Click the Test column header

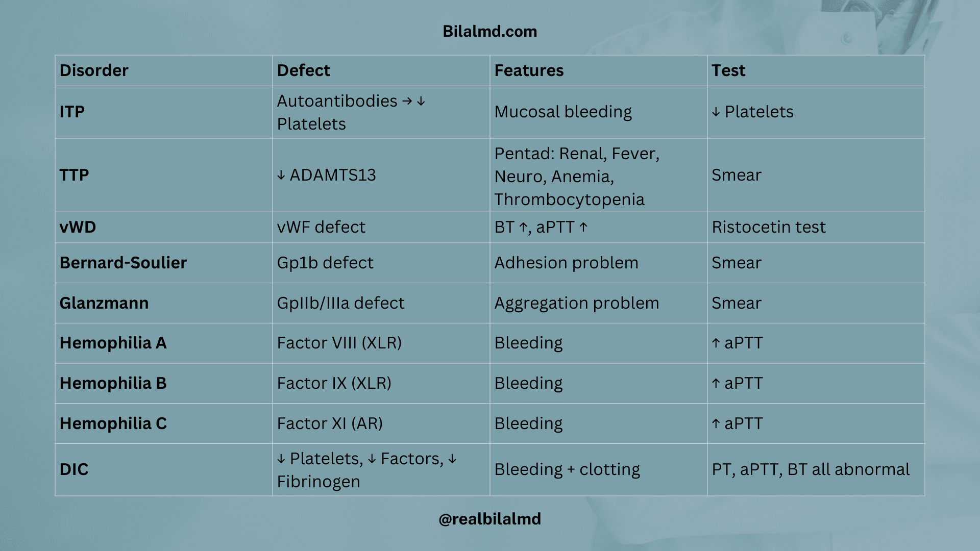pyautogui.click(x=728, y=70)
